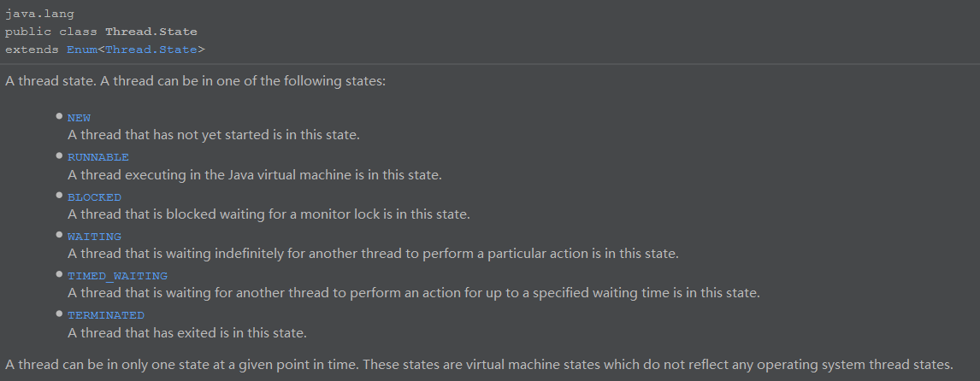Navigate to the WAITING state link

(x=94, y=236)
